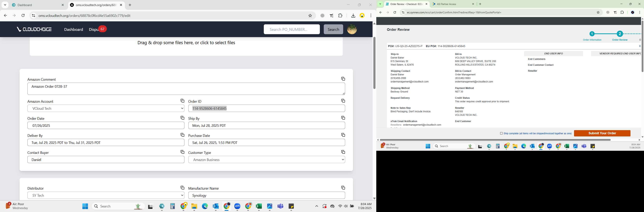Copy the Amazon Account field value
The image size is (644, 212).
click(182, 101)
